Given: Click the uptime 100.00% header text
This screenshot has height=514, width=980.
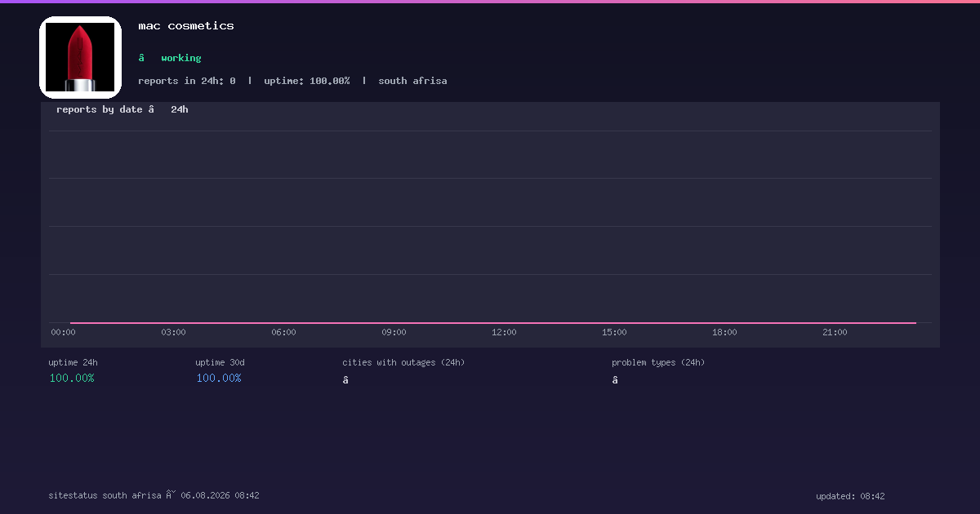Looking at the screenshot, I should click(x=307, y=81).
